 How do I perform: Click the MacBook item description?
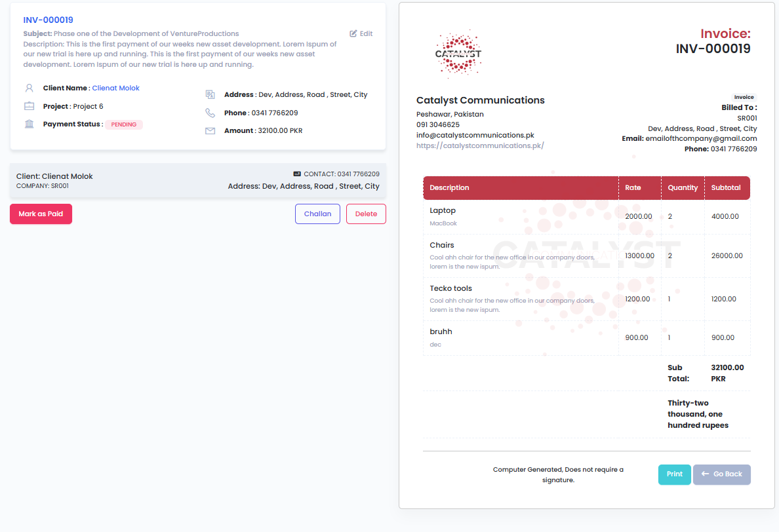pos(443,223)
